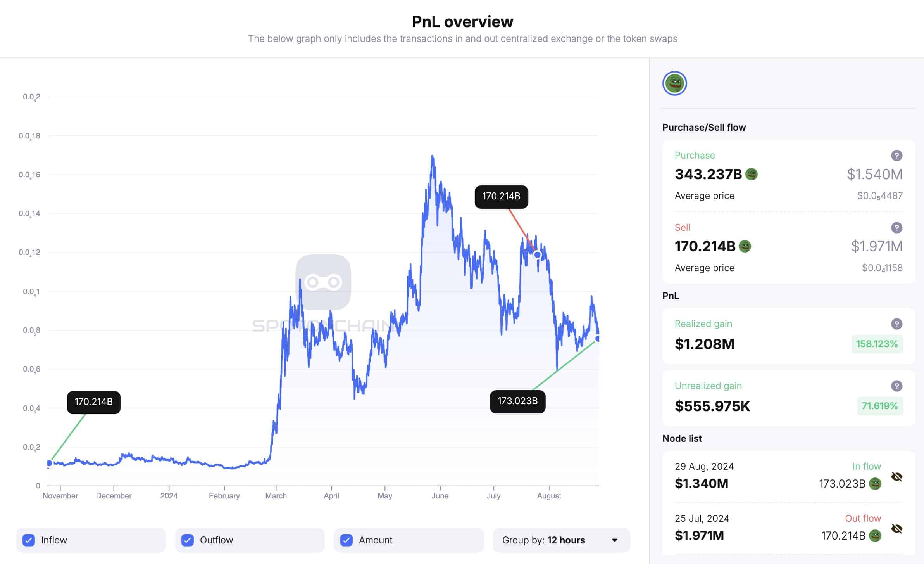
Task: Hide the 25 Jul, 2024 out flow node
Action: (x=897, y=529)
